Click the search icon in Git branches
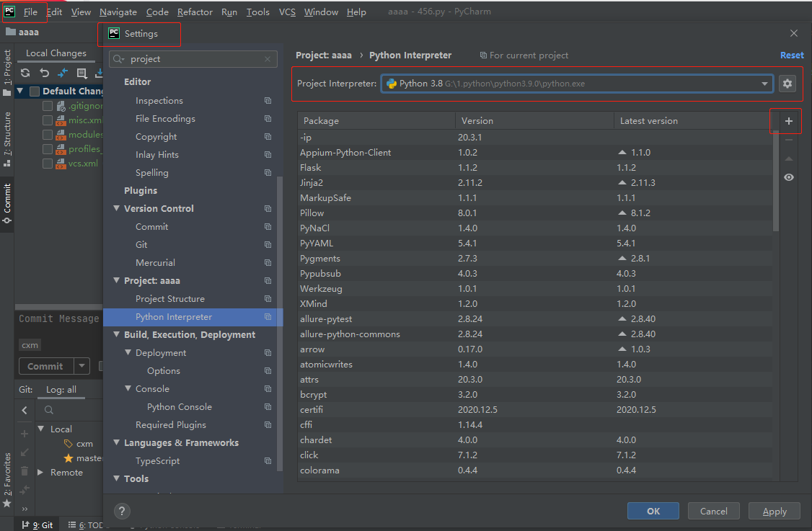Screen dimensions: 812x531 (x=49, y=411)
